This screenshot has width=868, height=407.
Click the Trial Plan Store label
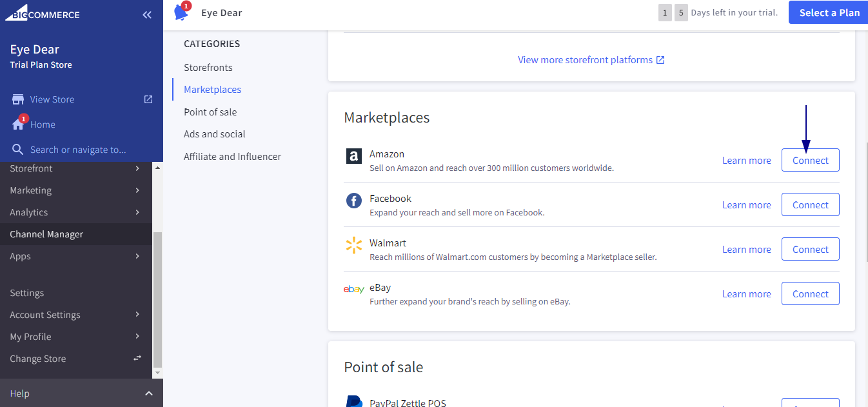click(41, 65)
